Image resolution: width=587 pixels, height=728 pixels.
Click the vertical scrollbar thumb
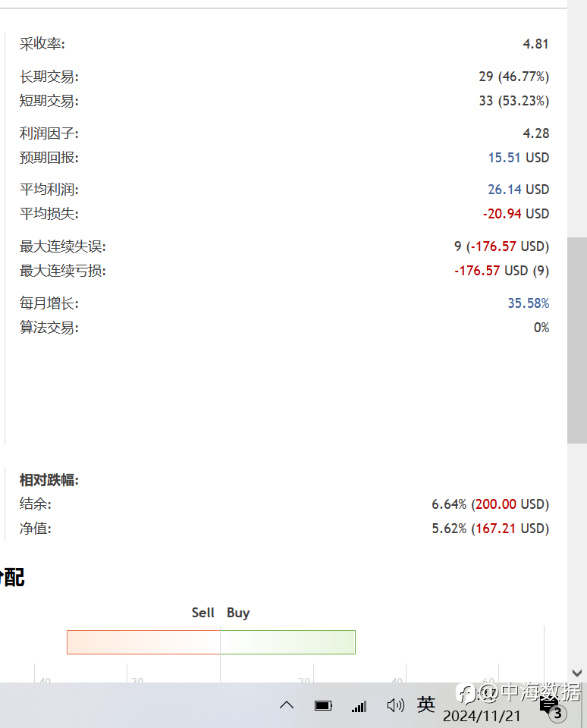coord(577,340)
